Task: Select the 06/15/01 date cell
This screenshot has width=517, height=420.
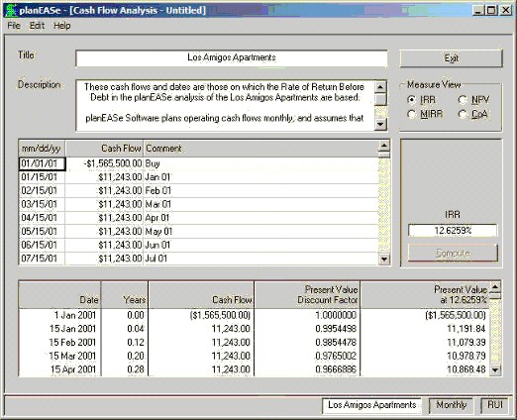Action: [x=43, y=245]
